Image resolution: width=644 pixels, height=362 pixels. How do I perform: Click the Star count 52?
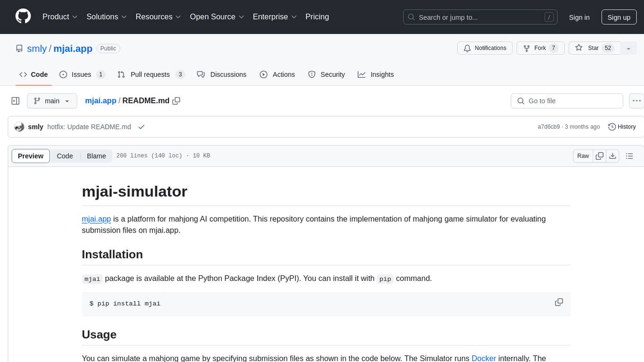tap(608, 48)
